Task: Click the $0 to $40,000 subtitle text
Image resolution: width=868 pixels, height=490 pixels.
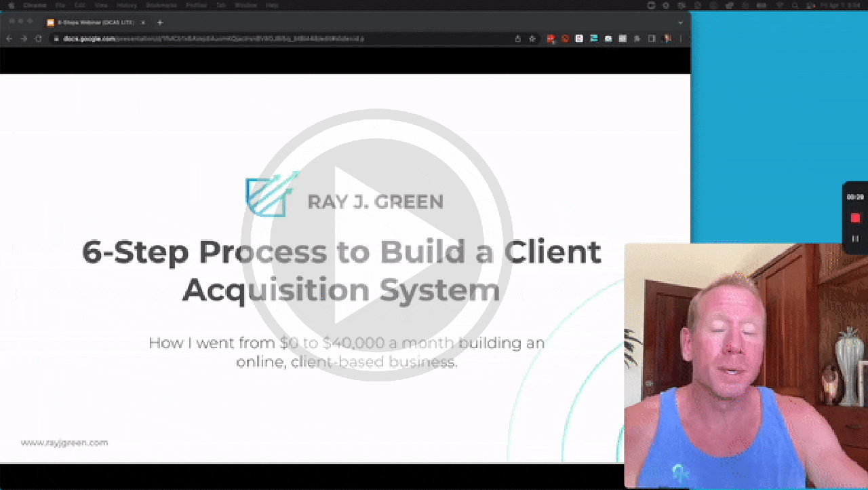Action: coord(347,352)
